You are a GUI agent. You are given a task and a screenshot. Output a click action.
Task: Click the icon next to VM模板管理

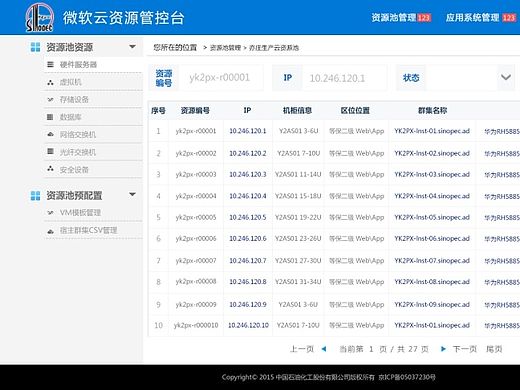tap(50, 212)
